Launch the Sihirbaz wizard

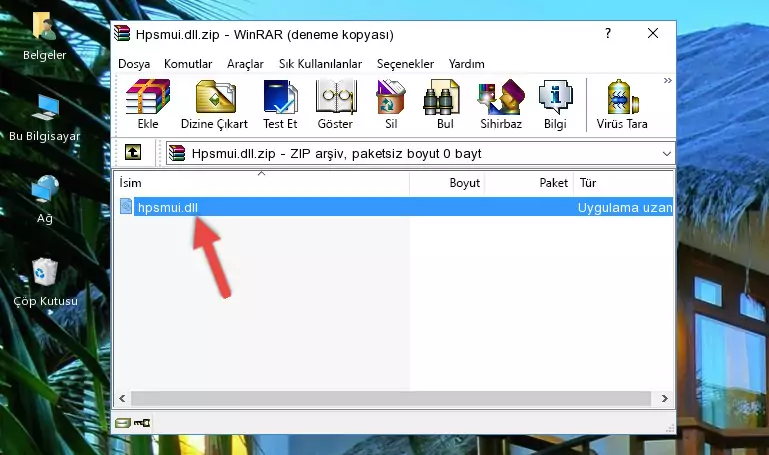[x=501, y=104]
